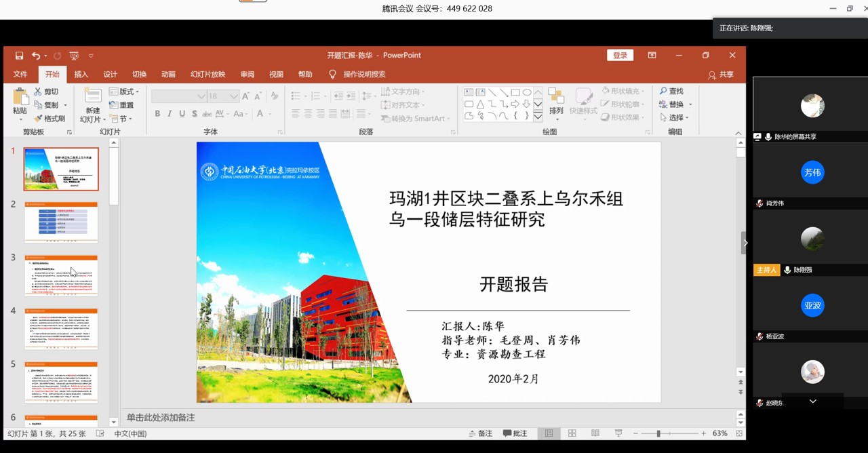Click the Save icon in quick access toolbar

19,56
